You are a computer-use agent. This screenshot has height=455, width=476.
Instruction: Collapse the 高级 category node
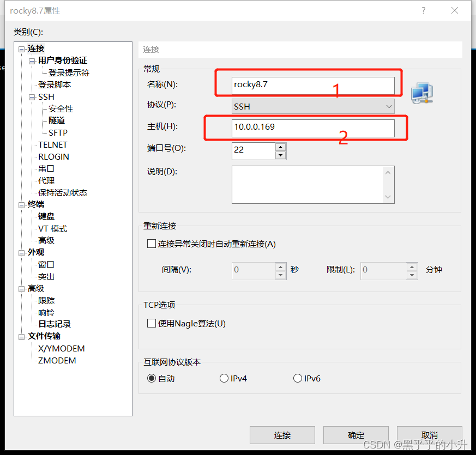tap(22, 289)
